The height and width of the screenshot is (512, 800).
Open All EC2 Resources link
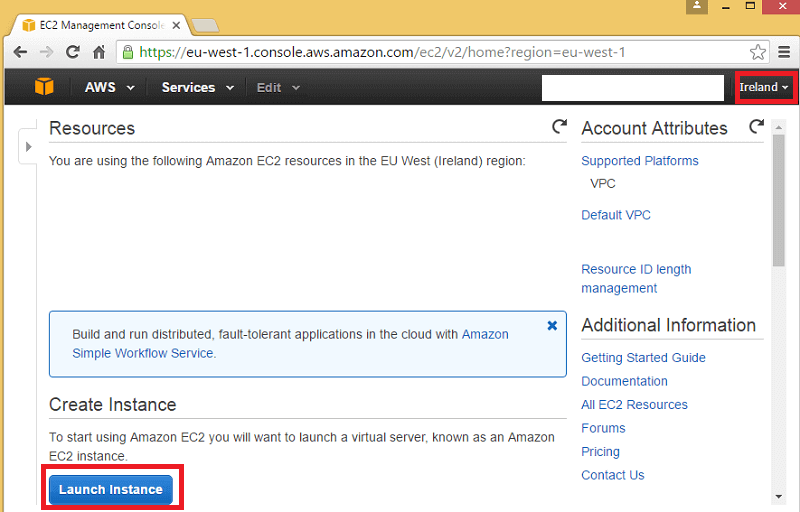tap(634, 404)
